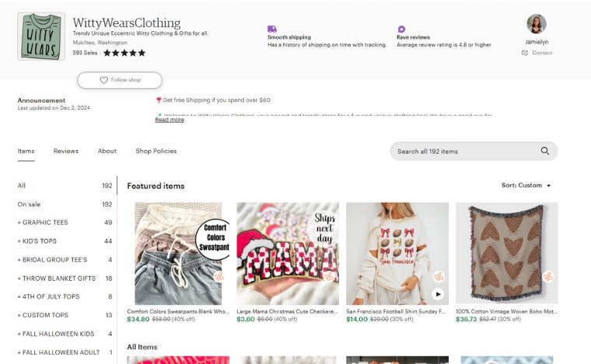The width and height of the screenshot is (591, 364).
Task: Click the five-star shop rating
Action: coord(124,53)
